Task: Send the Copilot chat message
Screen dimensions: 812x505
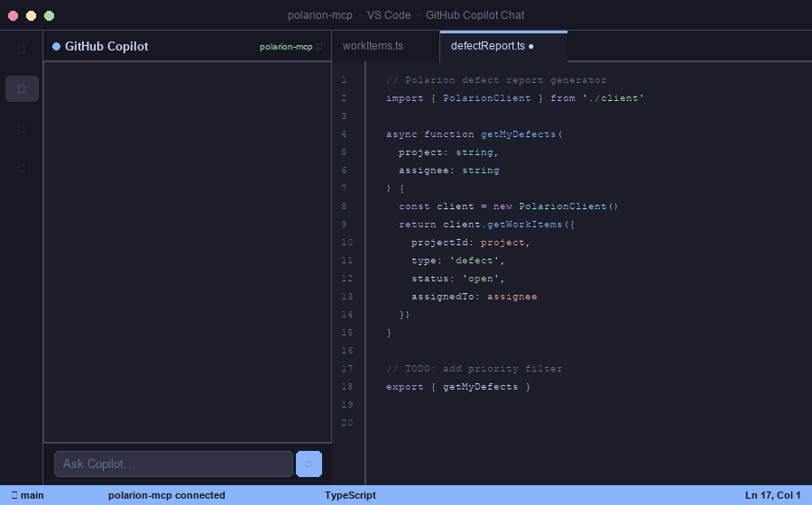Action: 309,464
